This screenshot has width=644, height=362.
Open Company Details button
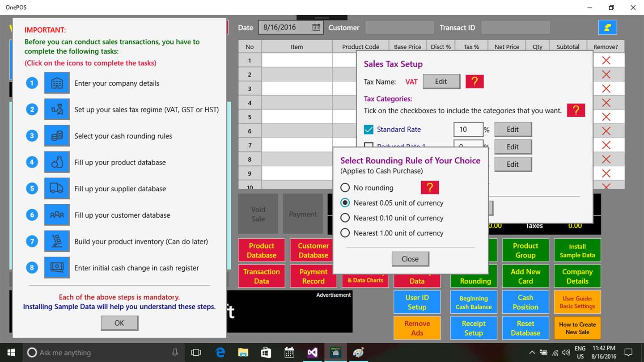pos(577,276)
